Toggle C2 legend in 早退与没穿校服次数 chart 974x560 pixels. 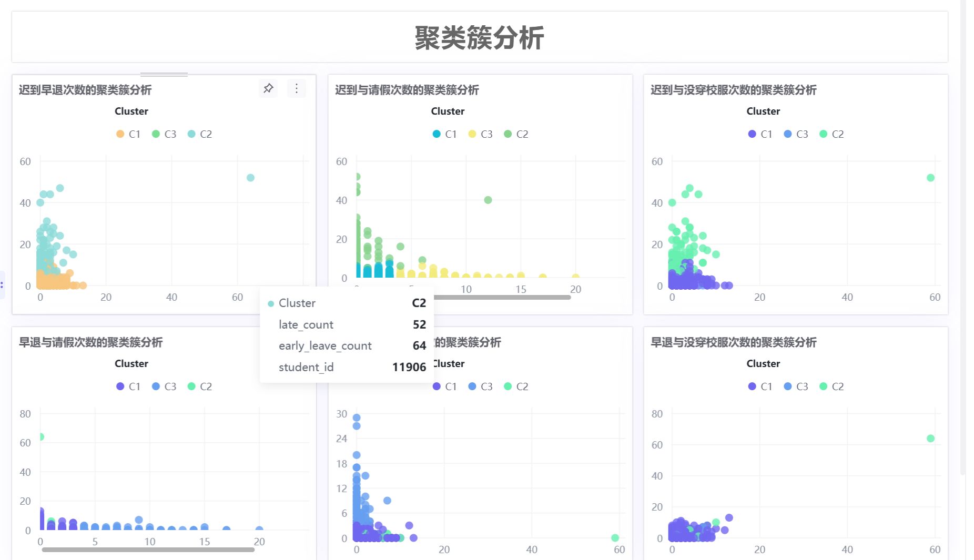(831, 386)
